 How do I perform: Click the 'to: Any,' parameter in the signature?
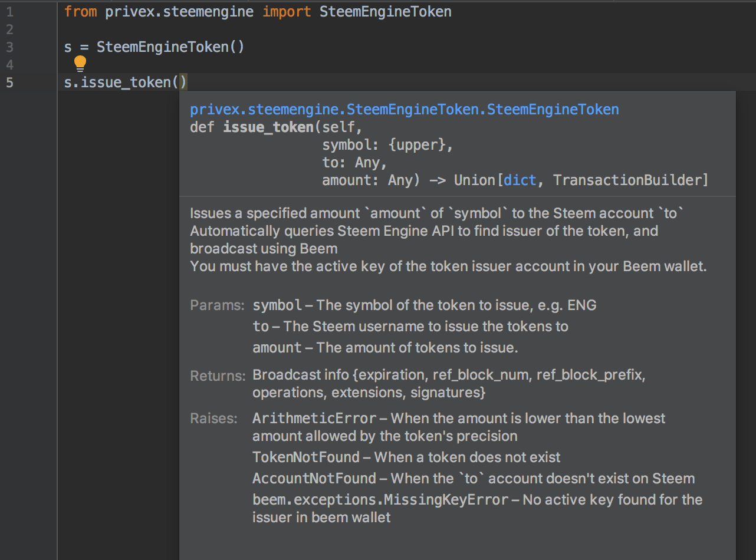355,163
